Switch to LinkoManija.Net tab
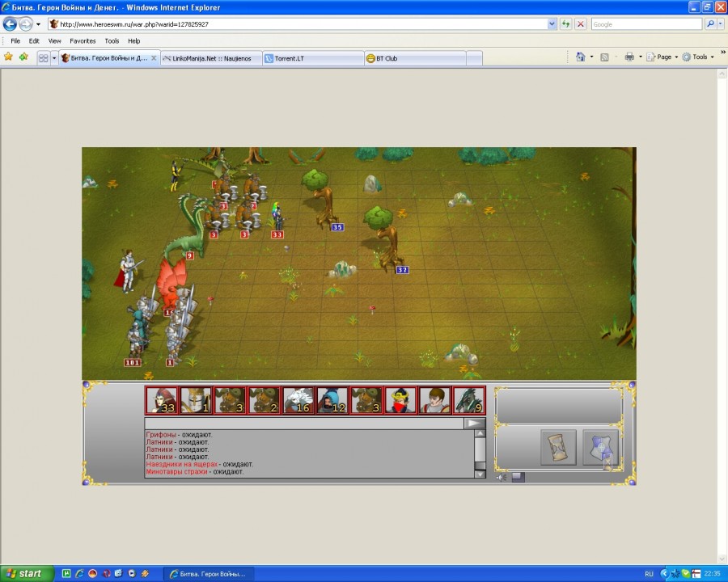This screenshot has width=728, height=582. point(211,58)
